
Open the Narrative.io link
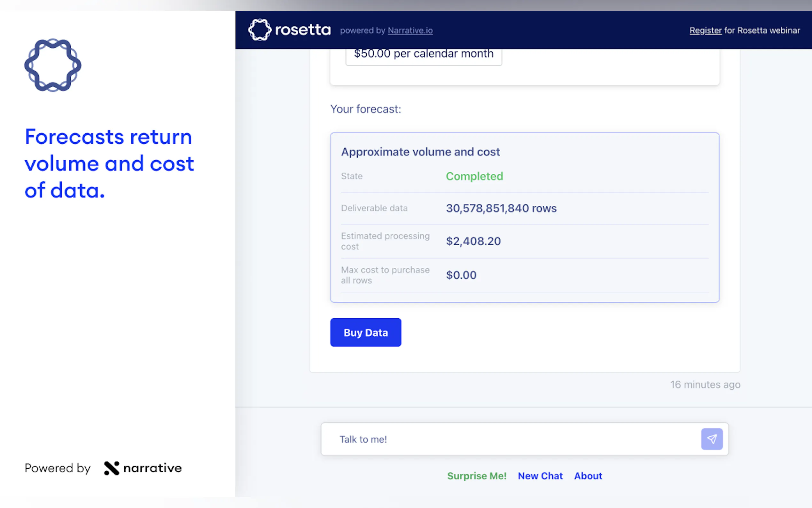pos(410,31)
